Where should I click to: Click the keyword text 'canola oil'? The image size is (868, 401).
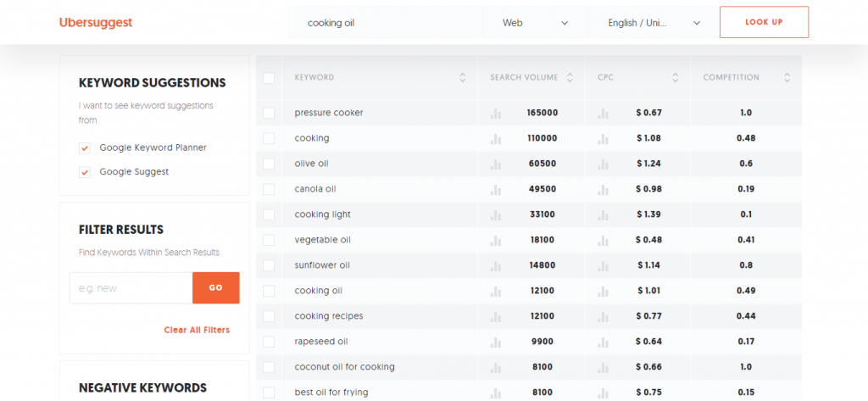pyautogui.click(x=315, y=189)
